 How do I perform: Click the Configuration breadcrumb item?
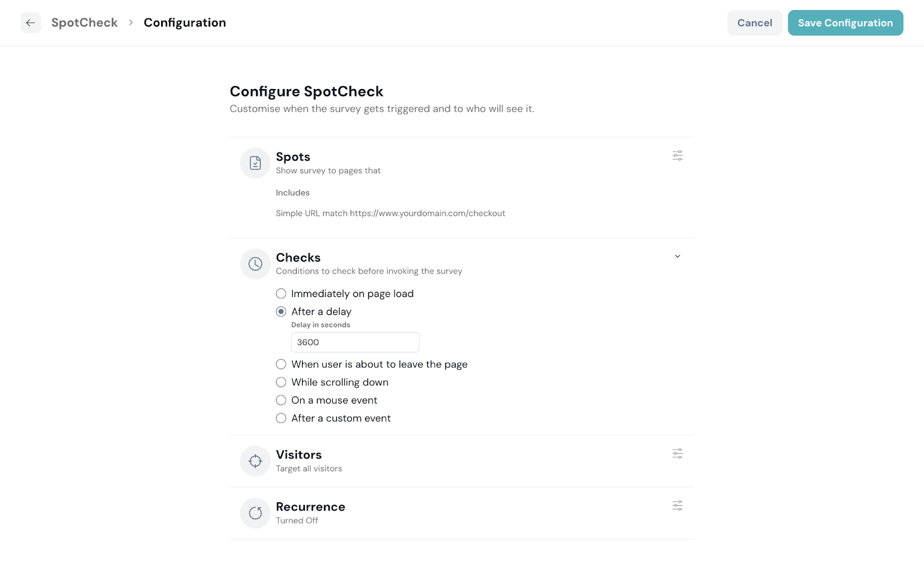[x=185, y=23]
